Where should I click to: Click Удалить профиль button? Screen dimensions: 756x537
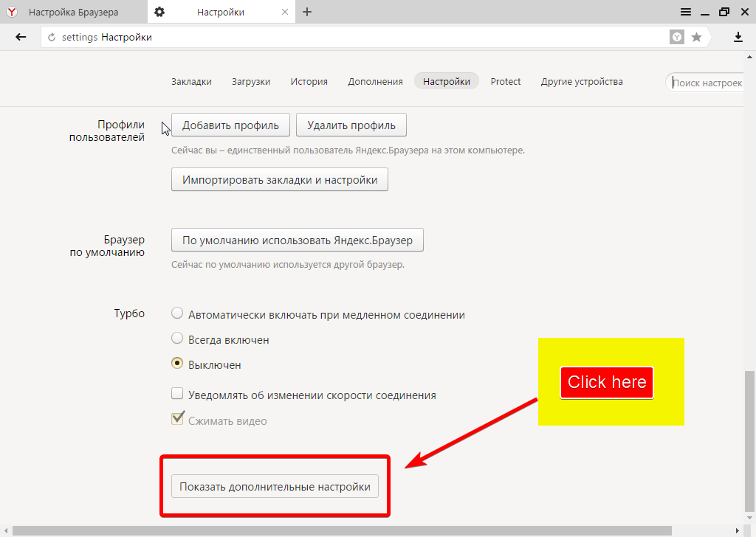point(351,125)
